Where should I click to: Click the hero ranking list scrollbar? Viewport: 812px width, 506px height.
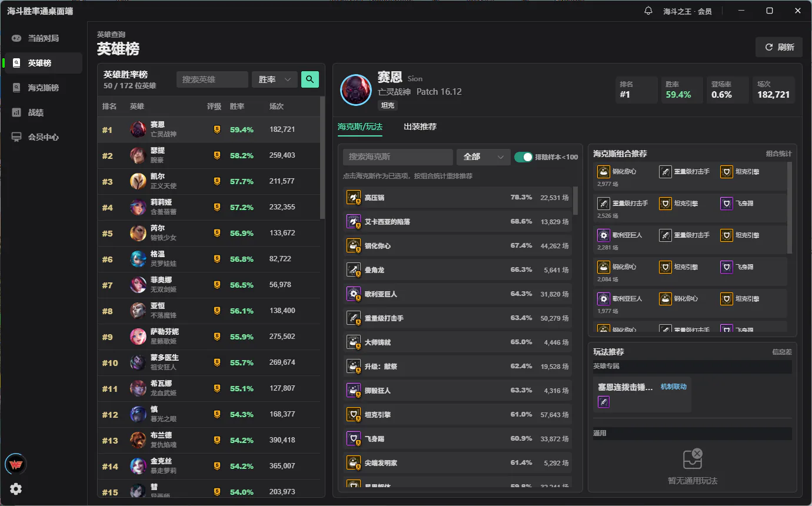pyautogui.click(x=322, y=158)
